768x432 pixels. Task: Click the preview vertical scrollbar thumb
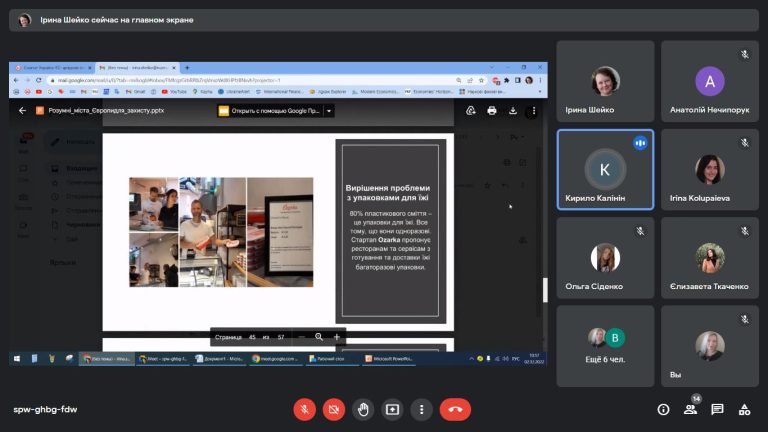tap(545, 290)
